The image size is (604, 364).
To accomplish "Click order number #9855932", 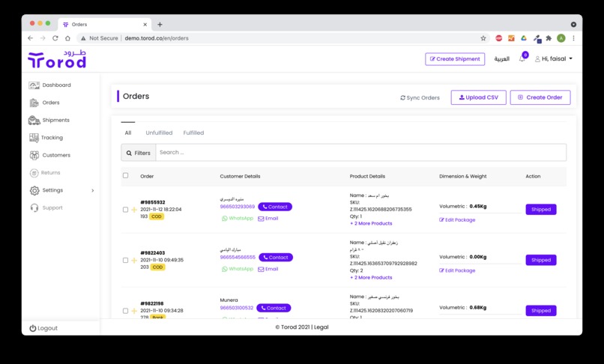I will (x=153, y=202).
